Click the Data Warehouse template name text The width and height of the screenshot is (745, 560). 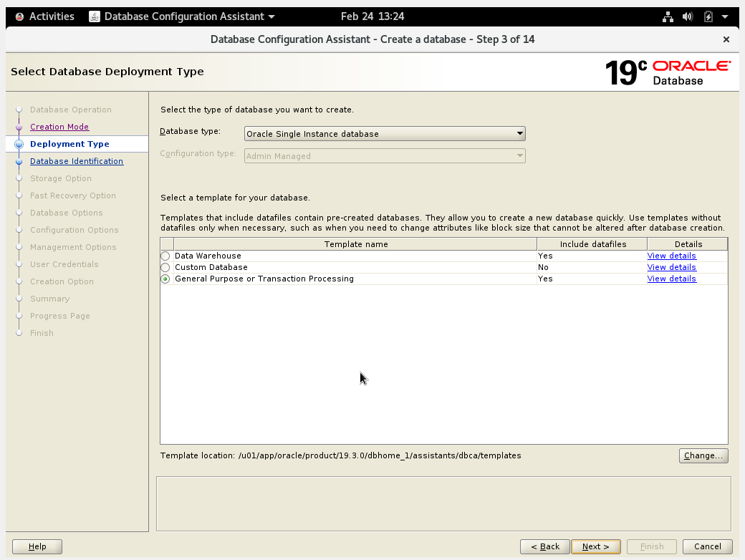[x=208, y=256]
